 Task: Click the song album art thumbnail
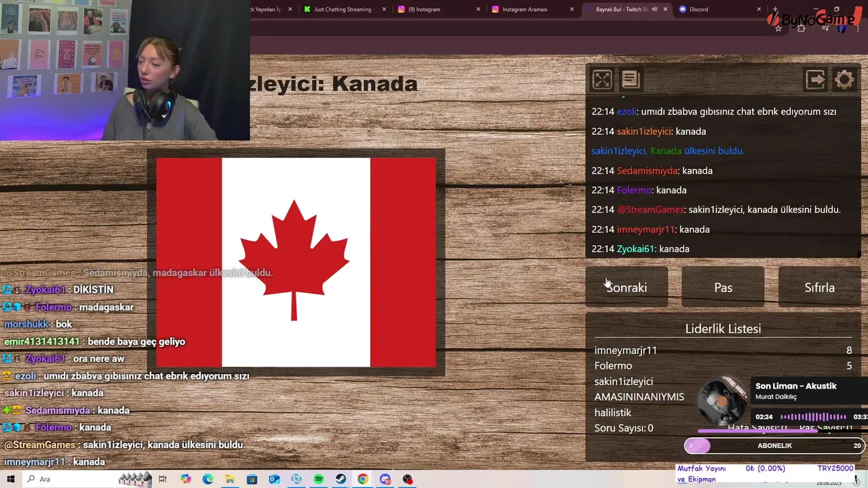click(x=724, y=402)
